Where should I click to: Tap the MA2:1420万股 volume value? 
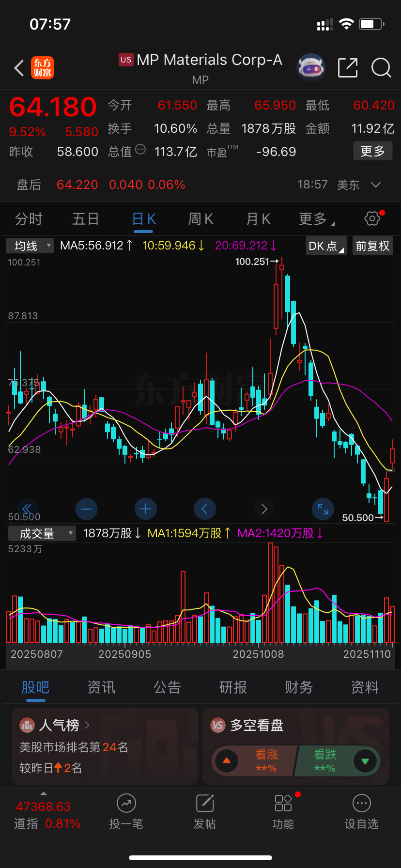(280, 533)
